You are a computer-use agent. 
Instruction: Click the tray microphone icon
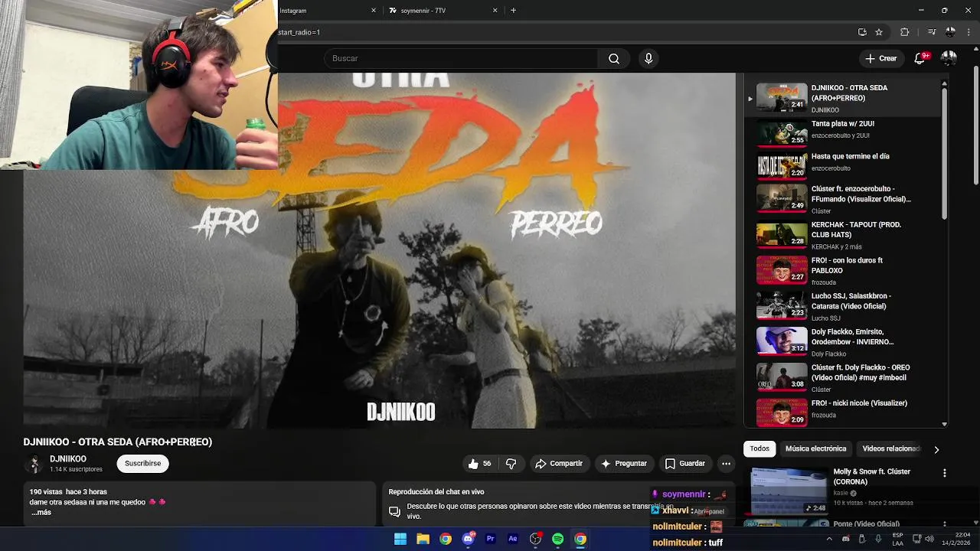pyautogui.click(x=879, y=539)
